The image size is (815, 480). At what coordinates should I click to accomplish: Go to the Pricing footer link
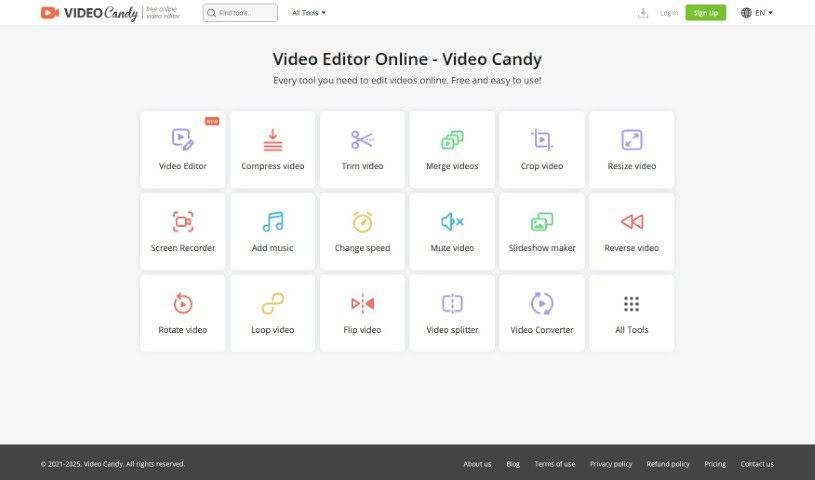click(x=715, y=464)
